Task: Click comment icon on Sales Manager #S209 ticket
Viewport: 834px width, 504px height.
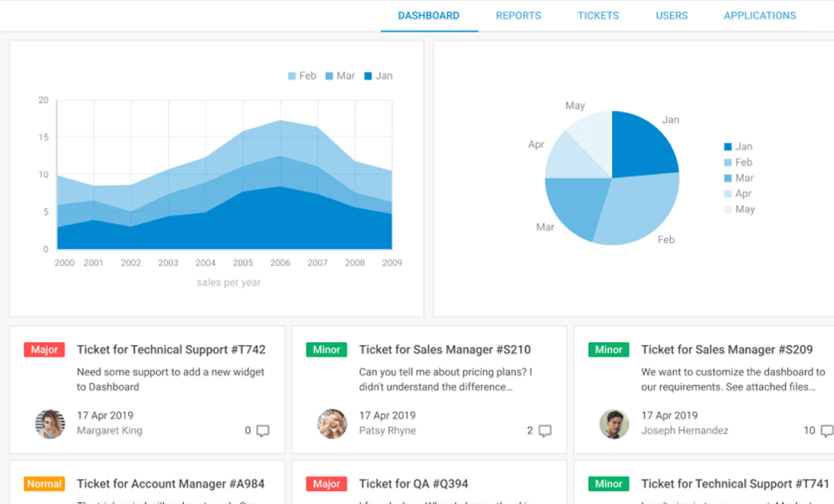Action: point(826,431)
